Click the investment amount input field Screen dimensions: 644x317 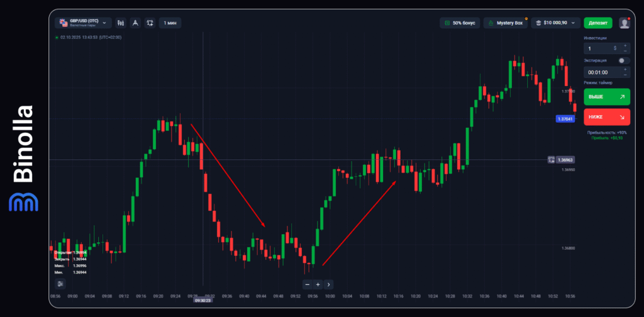(x=601, y=48)
